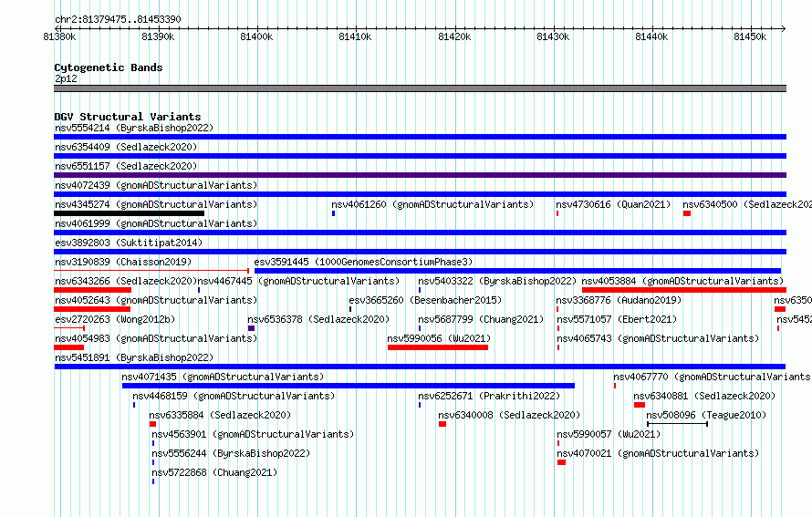
Task: Open nsv4067770 gnomAD variant label
Action: (712, 377)
